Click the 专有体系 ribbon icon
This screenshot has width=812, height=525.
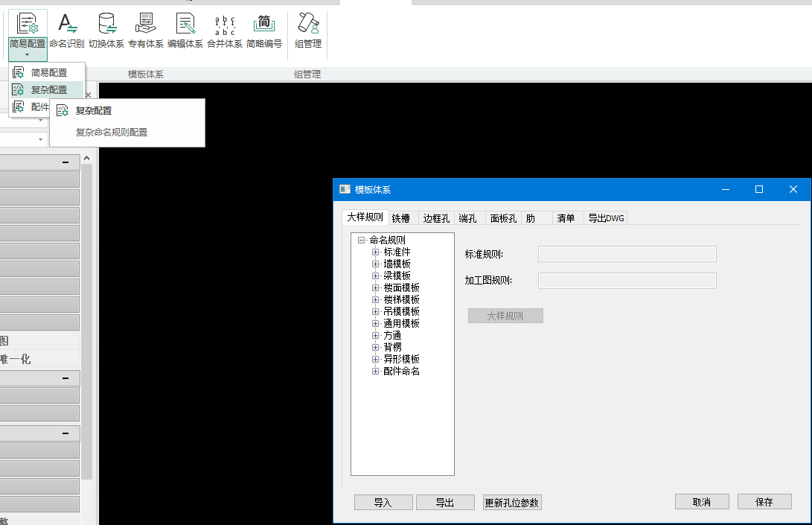pyautogui.click(x=146, y=31)
